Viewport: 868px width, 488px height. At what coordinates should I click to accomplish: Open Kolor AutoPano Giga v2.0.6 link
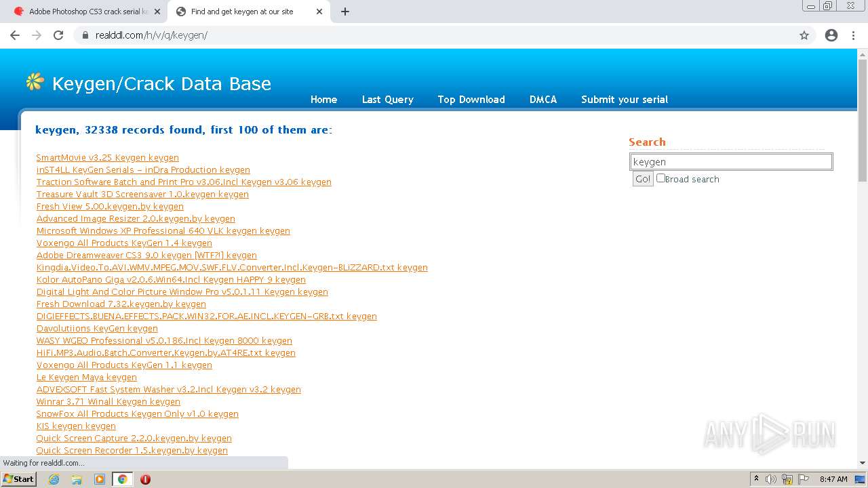[x=171, y=280]
